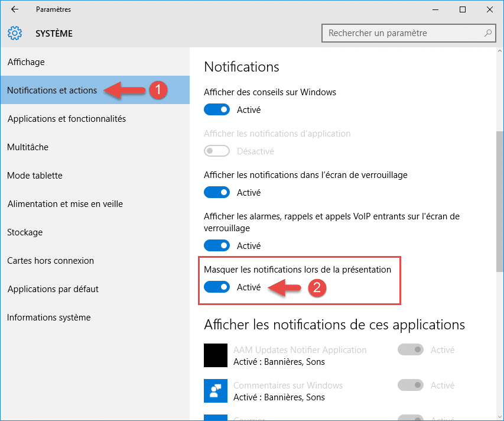Screen dimensions: 504x421
Task: Maximize the Paramètres window
Action: [x=463, y=9]
